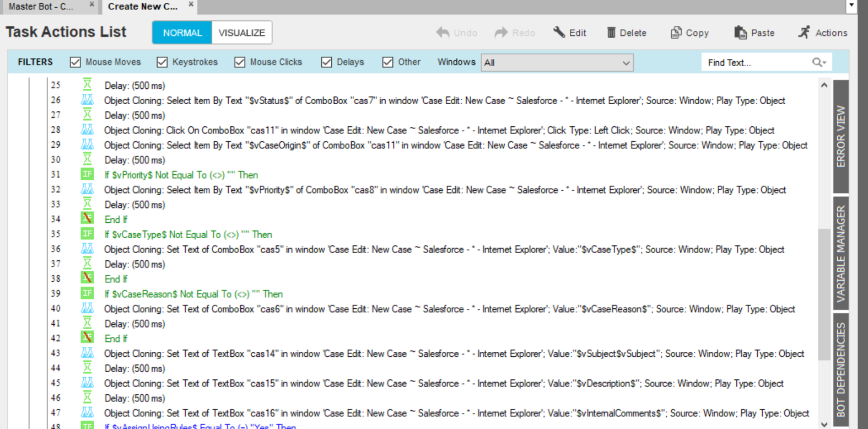Click in the Find Text search field

click(757, 62)
